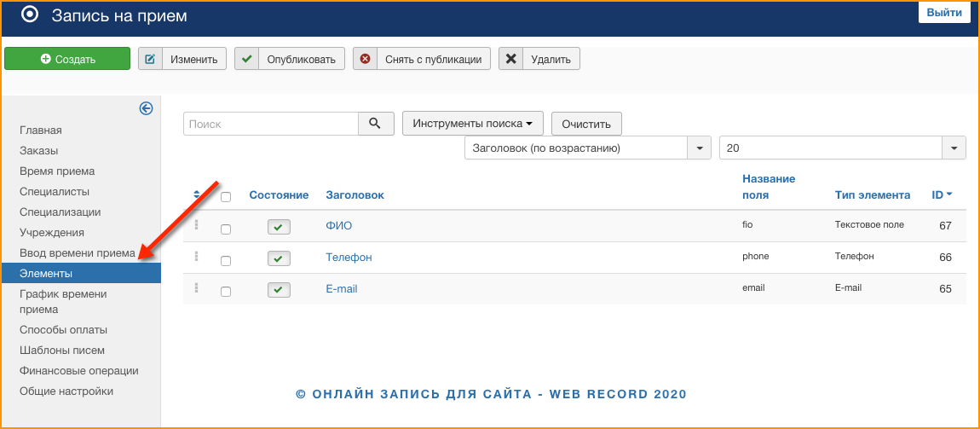Focus the Поиск search input field
The height and width of the screenshot is (429, 980).
(x=271, y=124)
